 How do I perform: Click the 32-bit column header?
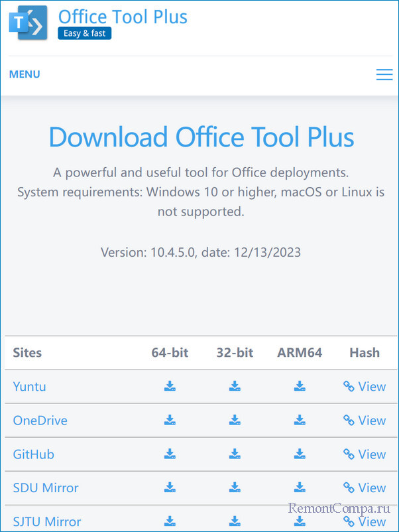click(235, 352)
